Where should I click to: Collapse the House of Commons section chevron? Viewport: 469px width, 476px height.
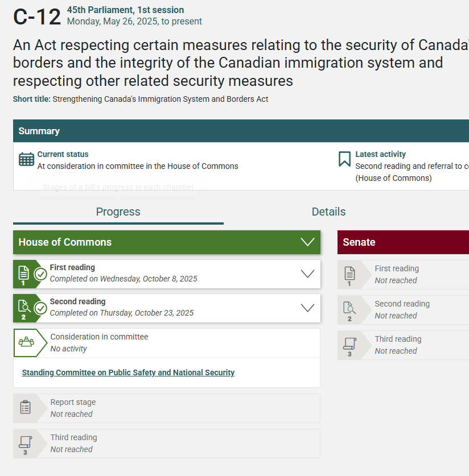coord(307,242)
